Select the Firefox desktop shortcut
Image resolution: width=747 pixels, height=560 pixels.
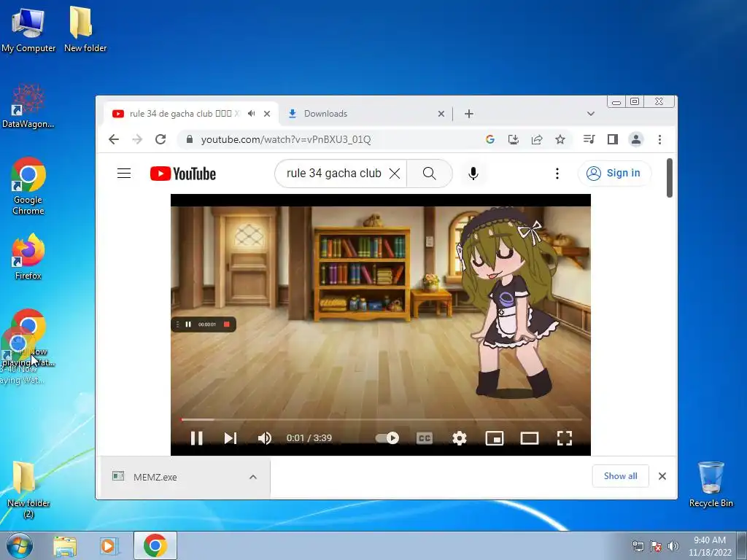[x=28, y=257]
